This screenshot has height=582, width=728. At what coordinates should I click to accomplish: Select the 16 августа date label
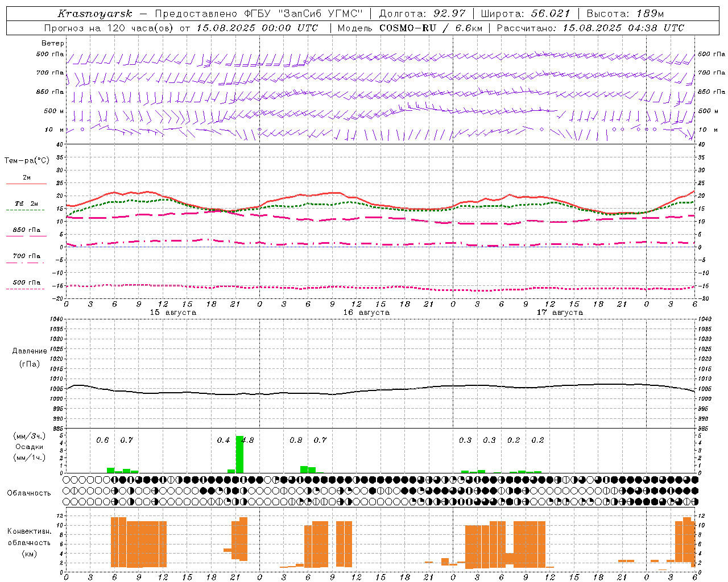[366, 313]
